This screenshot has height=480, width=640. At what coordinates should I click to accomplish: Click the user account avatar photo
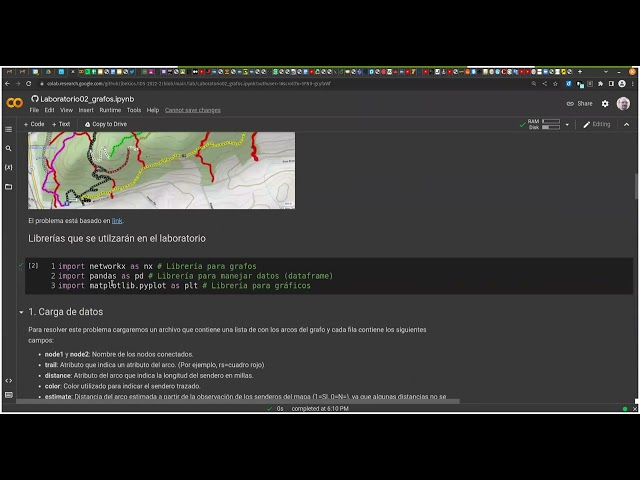tap(623, 104)
